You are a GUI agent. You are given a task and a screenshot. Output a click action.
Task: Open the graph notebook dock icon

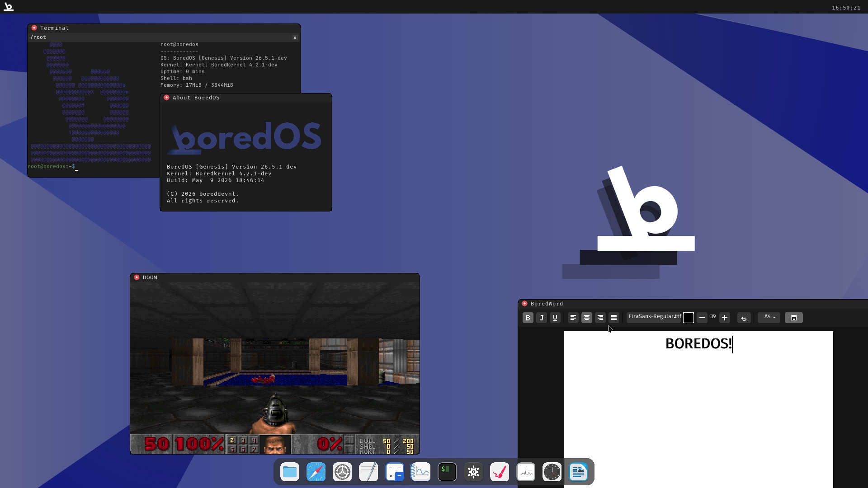[421, 472]
